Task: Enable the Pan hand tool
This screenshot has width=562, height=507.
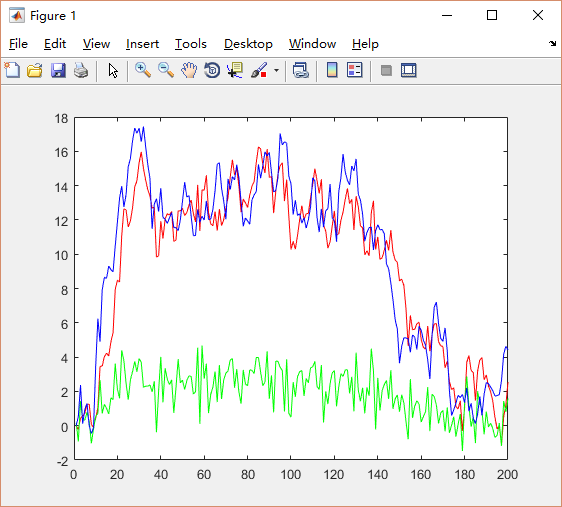Action: pos(189,70)
